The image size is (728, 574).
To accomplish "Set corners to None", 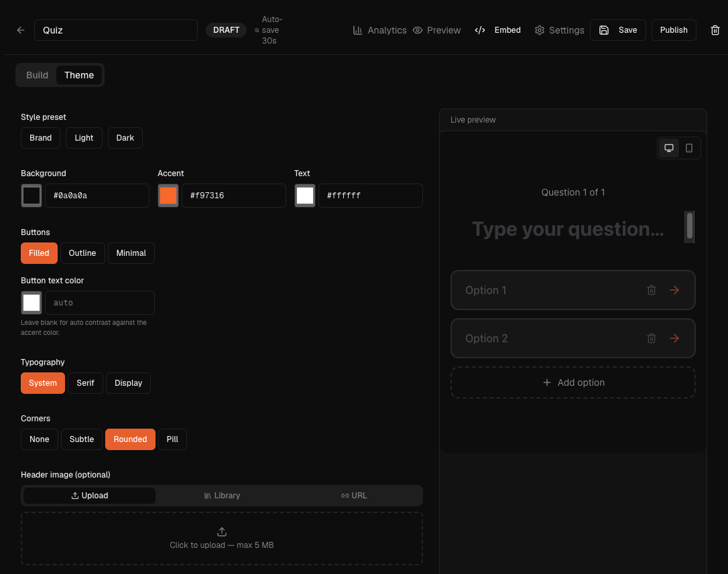I will click(40, 439).
